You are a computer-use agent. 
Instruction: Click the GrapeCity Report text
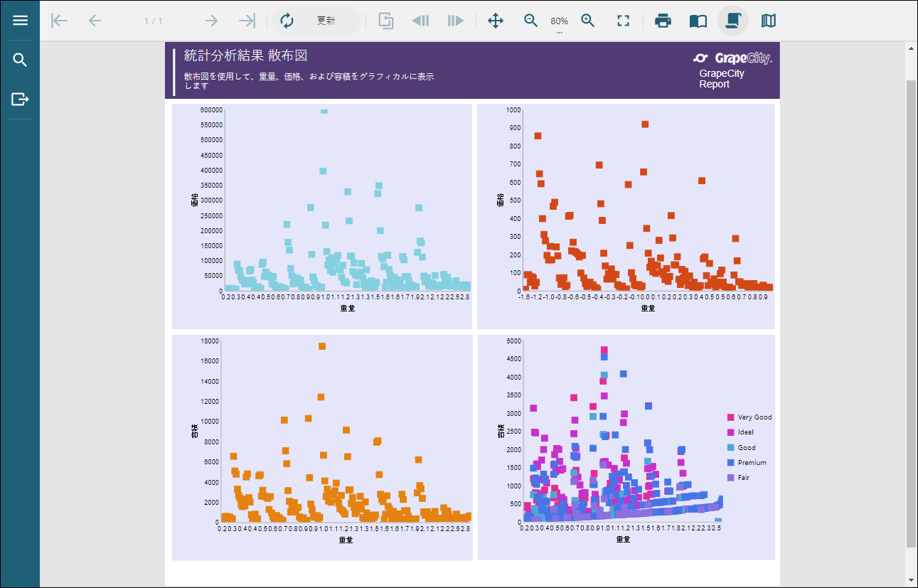tap(721, 79)
